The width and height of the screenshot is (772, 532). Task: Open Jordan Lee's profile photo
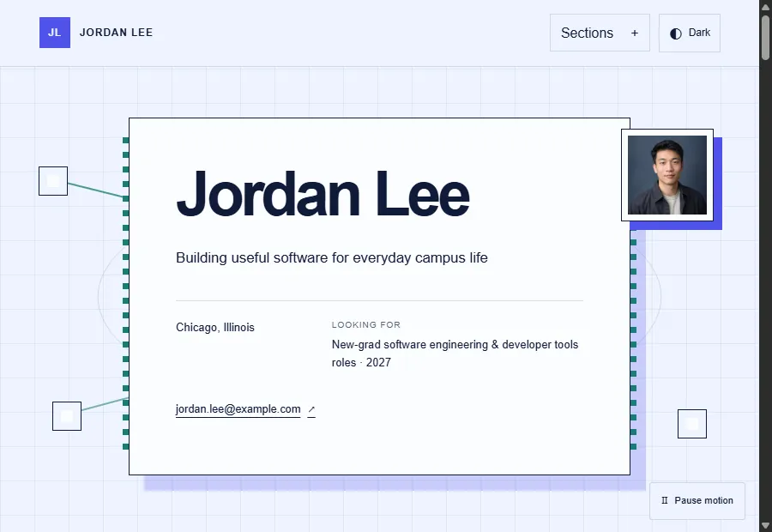tap(667, 175)
